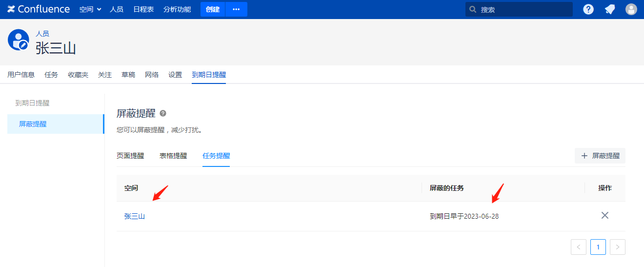Click the help icon beside 屏蔽提醒 heading

pos(163,113)
